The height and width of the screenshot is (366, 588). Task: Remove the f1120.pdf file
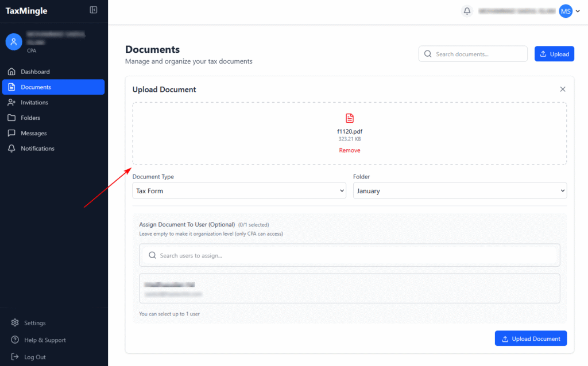point(350,150)
